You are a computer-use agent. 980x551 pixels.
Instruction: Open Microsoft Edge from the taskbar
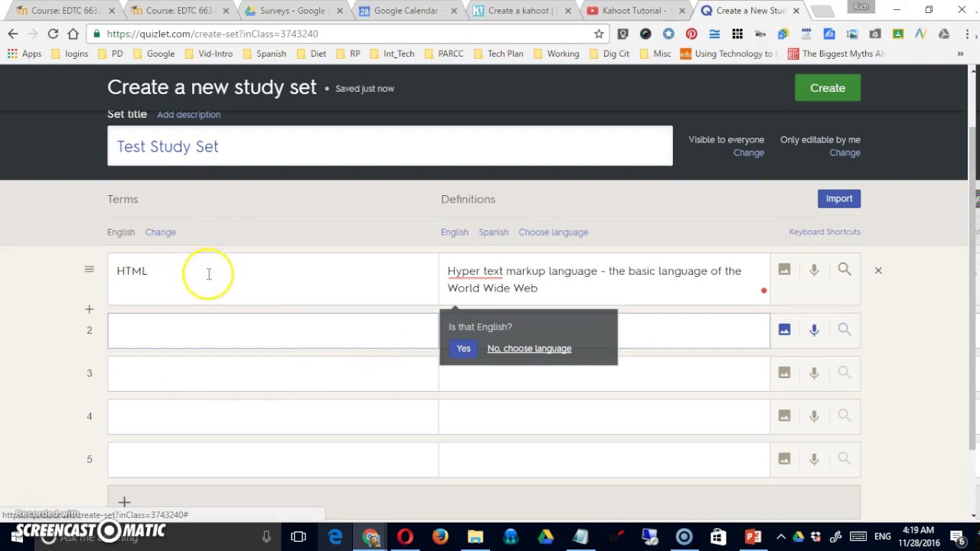(x=335, y=536)
